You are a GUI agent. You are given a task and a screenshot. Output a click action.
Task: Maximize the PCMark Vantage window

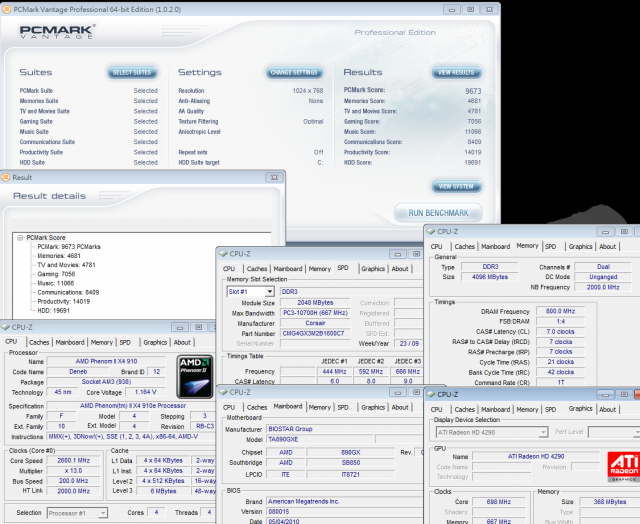[470, 9]
